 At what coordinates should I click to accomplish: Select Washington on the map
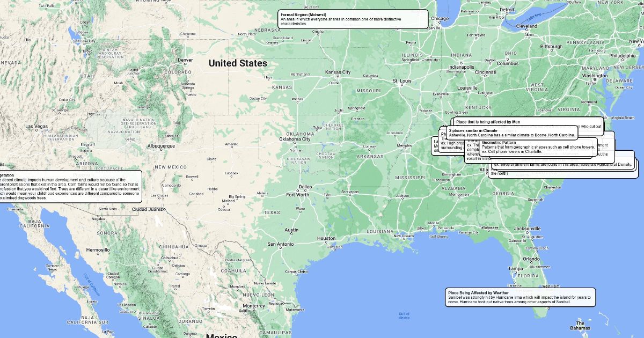[595, 76]
